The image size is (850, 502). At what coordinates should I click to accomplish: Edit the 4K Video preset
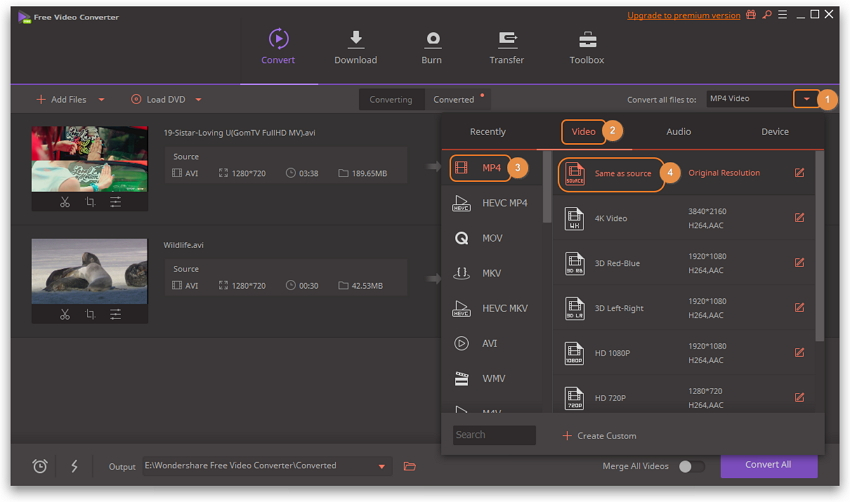[799, 218]
